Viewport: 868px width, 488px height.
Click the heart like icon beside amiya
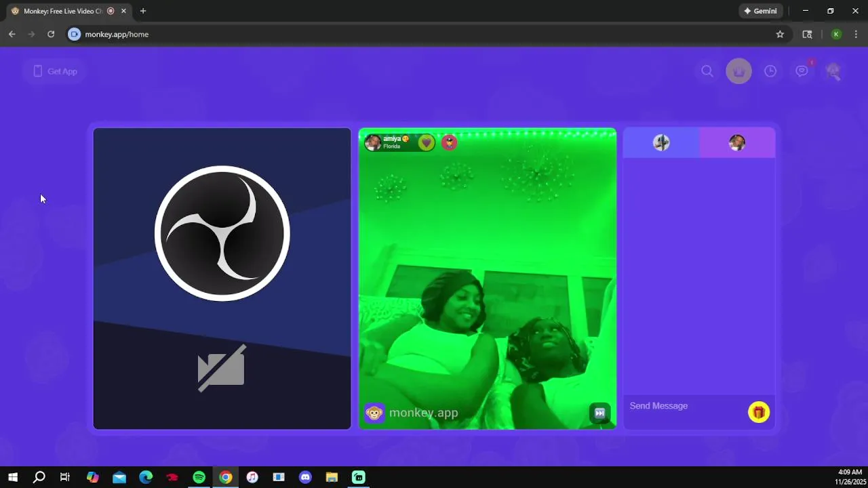point(426,142)
